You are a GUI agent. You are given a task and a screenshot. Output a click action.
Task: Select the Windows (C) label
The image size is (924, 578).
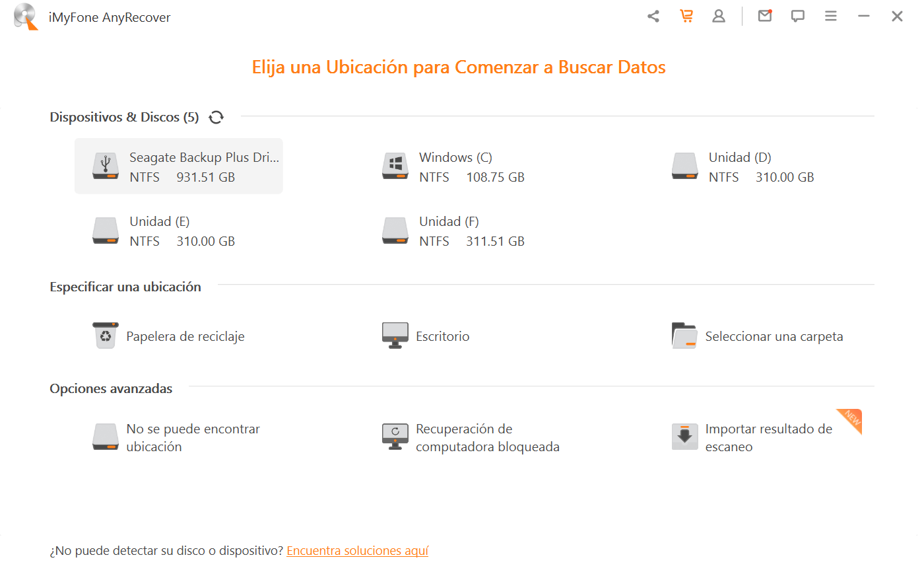pos(455,157)
